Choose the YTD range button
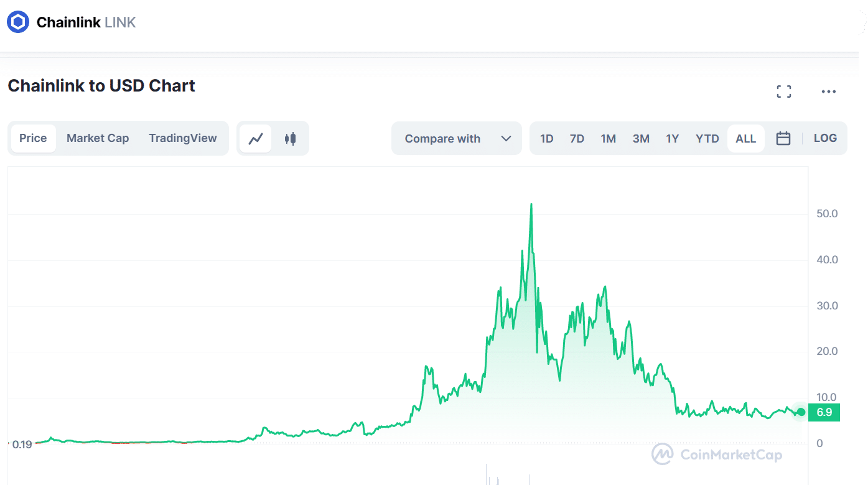The height and width of the screenshot is (485, 868). click(x=707, y=138)
